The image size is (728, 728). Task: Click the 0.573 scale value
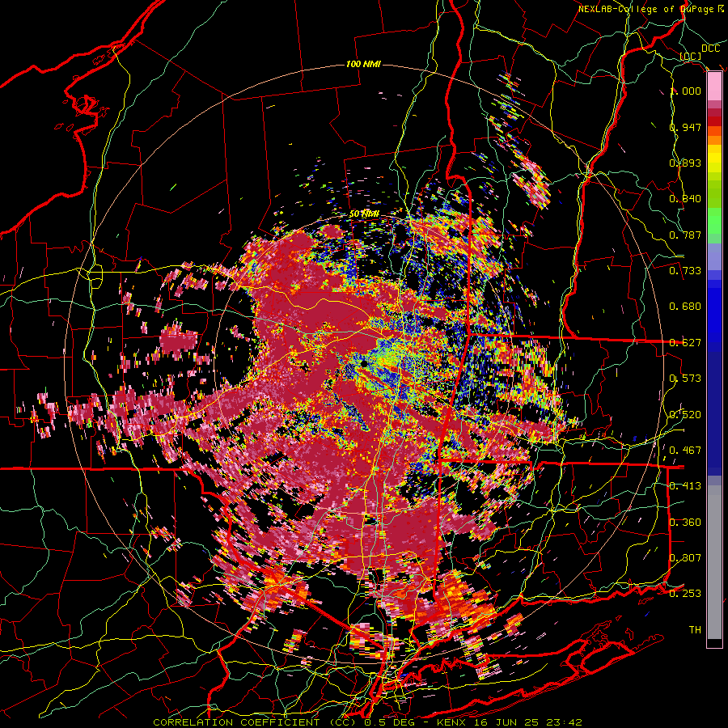click(685, 379)
